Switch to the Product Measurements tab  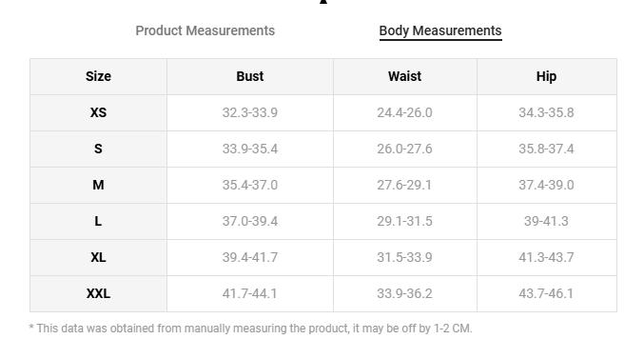(205, 30)
